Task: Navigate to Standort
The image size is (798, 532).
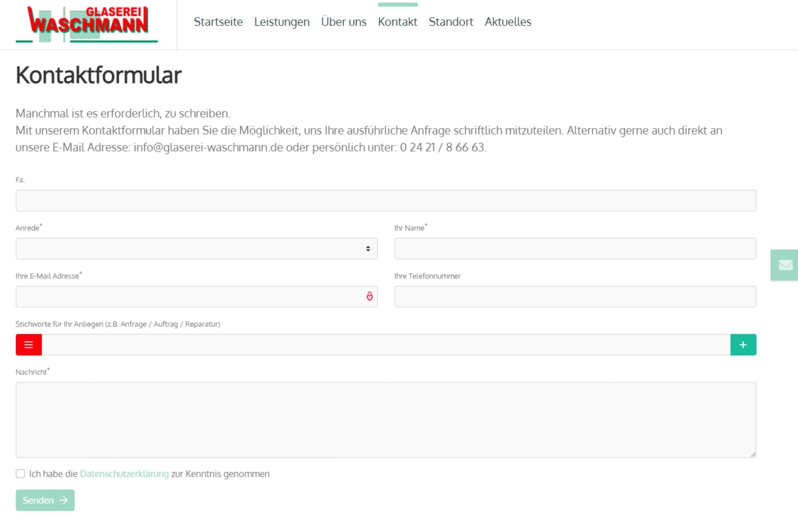Action: pos(451,22)
